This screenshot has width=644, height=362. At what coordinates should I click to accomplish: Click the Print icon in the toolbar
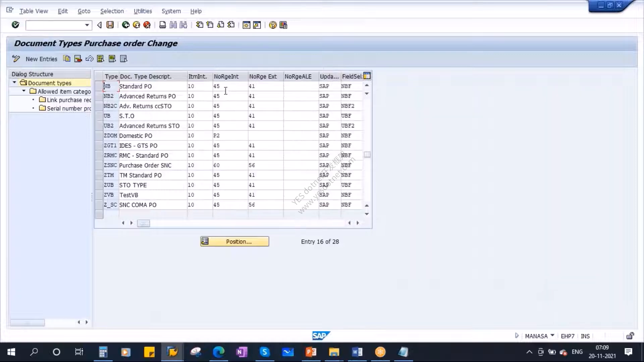[163, 25]
